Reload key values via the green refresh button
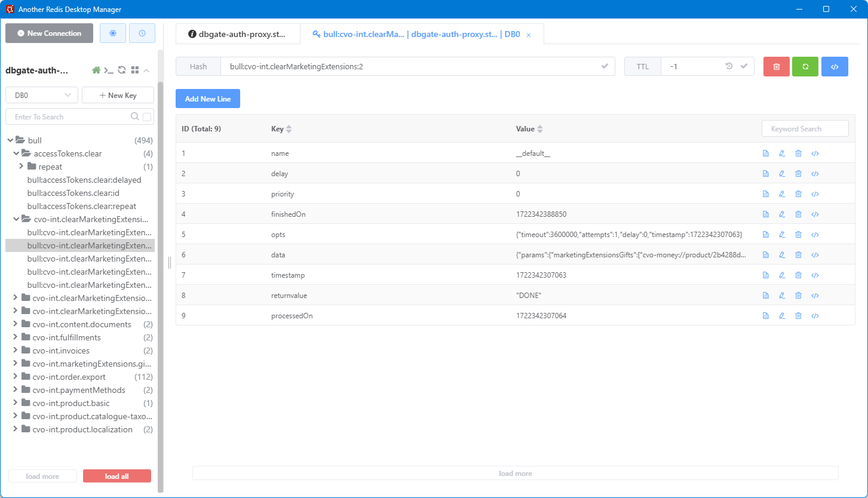 coord(805,66)
